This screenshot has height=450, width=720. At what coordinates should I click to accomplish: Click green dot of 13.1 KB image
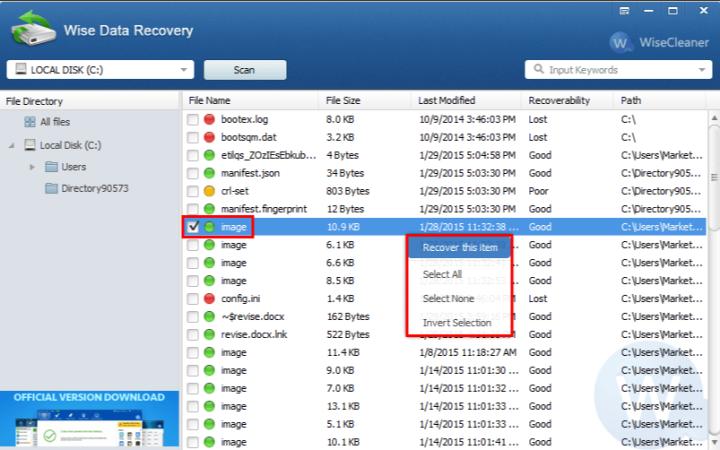(x=209, y=406)
